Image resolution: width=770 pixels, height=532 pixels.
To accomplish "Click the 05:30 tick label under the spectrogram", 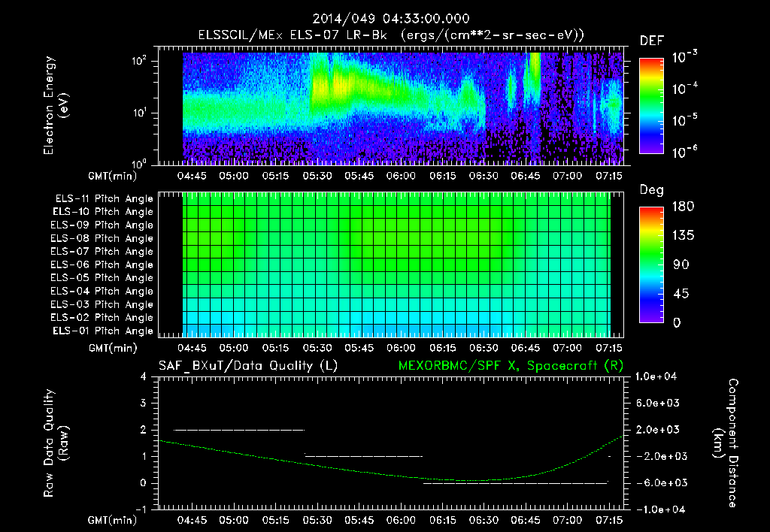I will (x=317, y=176).
